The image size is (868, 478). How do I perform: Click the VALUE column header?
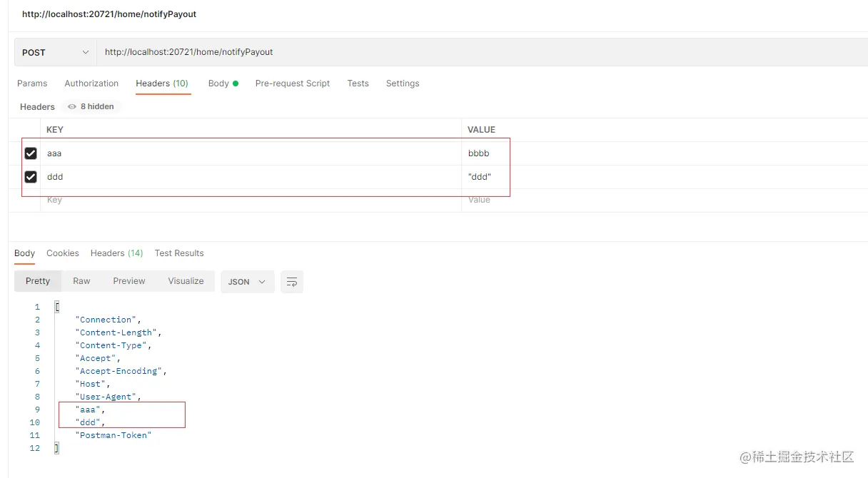click(x=481, y=130)
